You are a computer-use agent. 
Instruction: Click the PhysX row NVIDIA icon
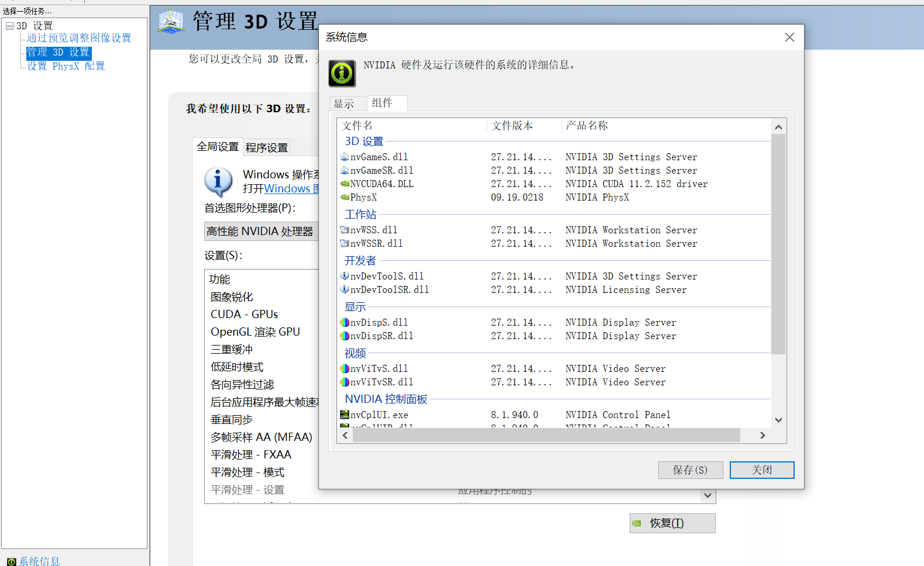click(x=345, y=197)
